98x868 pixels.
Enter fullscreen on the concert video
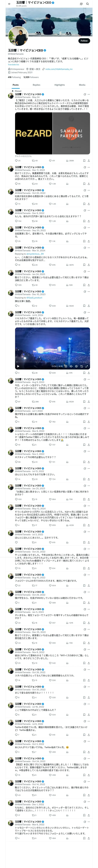click(87, 366)
